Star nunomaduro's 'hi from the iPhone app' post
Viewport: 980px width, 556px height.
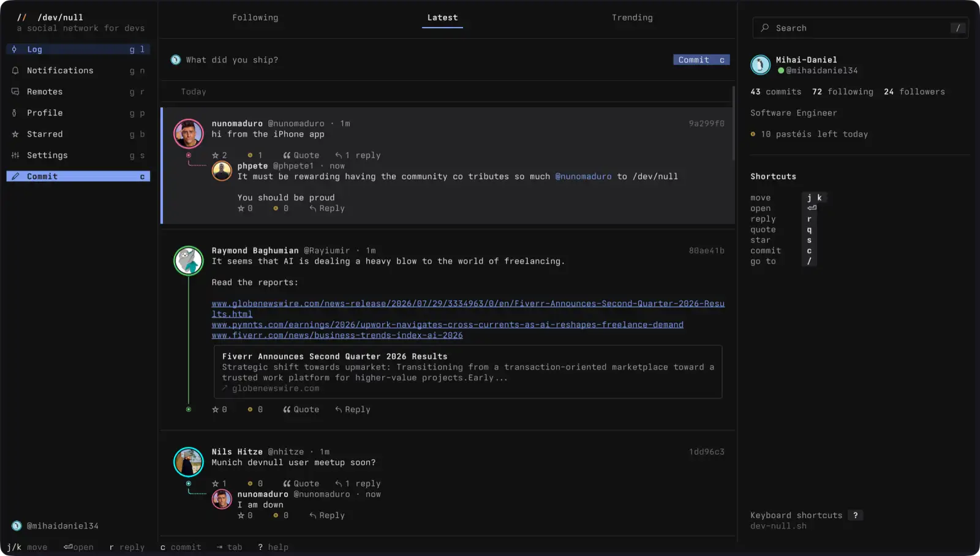(219, 156)
